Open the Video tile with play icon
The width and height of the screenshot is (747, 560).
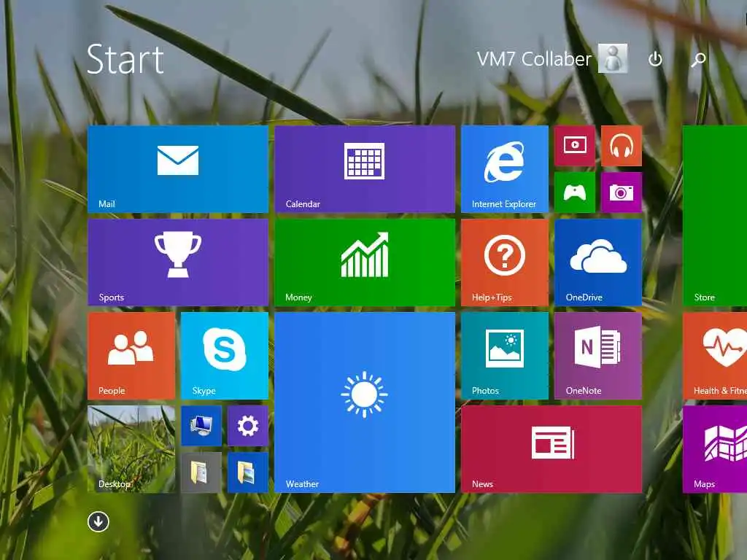575,146
